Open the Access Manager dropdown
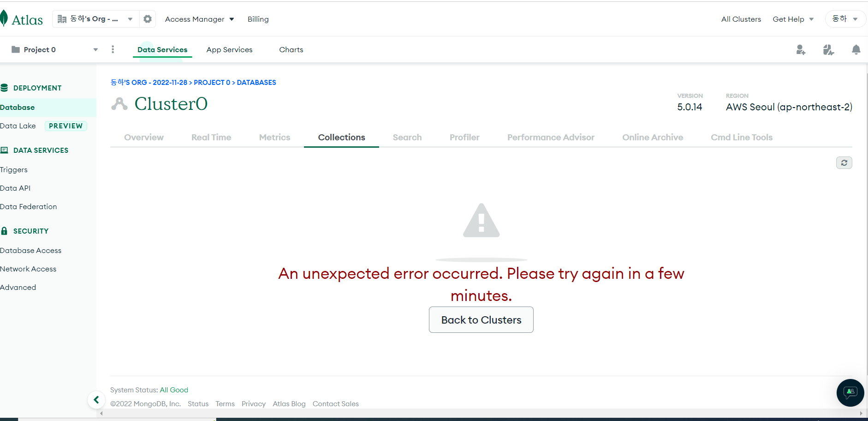 (x=200, y=19)
